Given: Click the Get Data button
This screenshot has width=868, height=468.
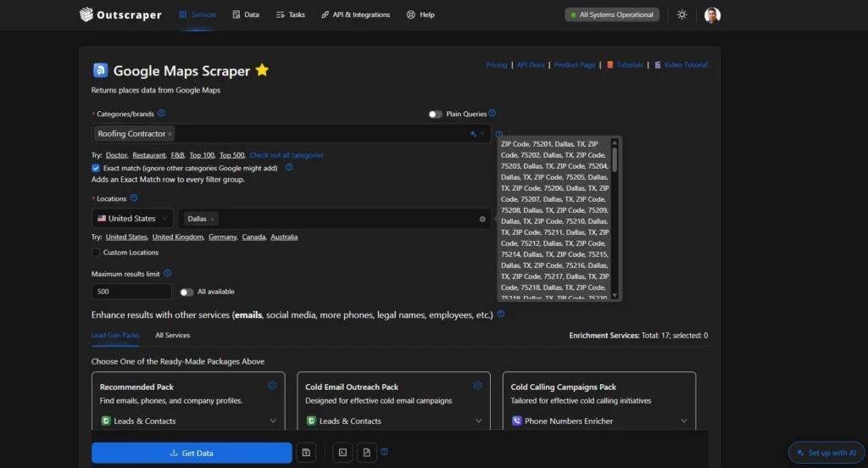Looking at the screenshot, I should coord(192,453).
